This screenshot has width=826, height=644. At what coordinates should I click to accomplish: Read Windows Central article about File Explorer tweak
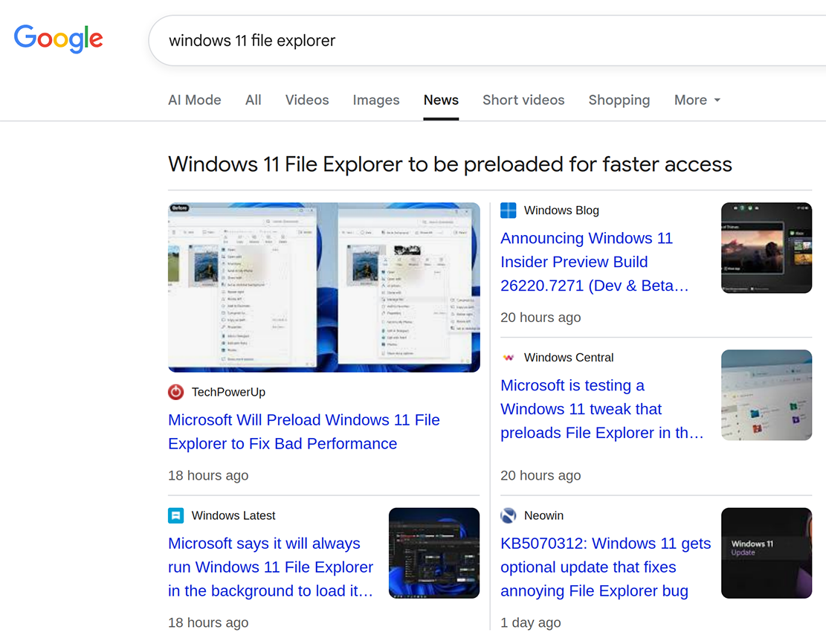pos(601,409)
